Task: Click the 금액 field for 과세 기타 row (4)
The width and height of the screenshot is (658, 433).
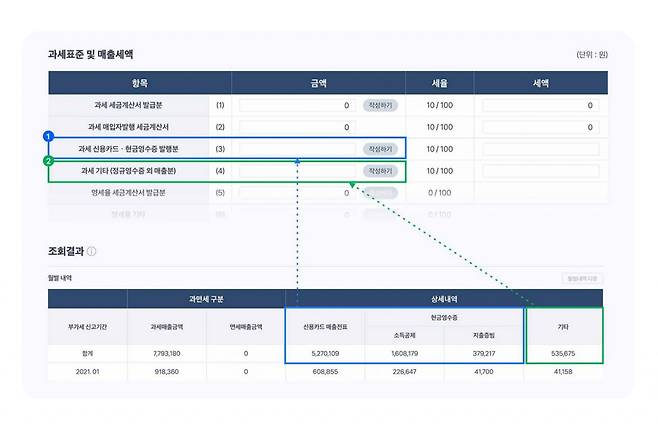Action: (x=296, y=171)
